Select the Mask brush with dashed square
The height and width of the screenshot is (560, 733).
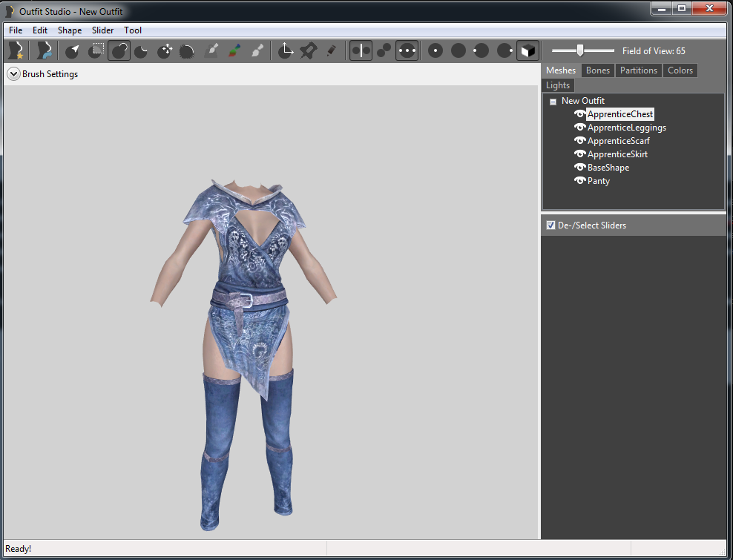point(96,50)
